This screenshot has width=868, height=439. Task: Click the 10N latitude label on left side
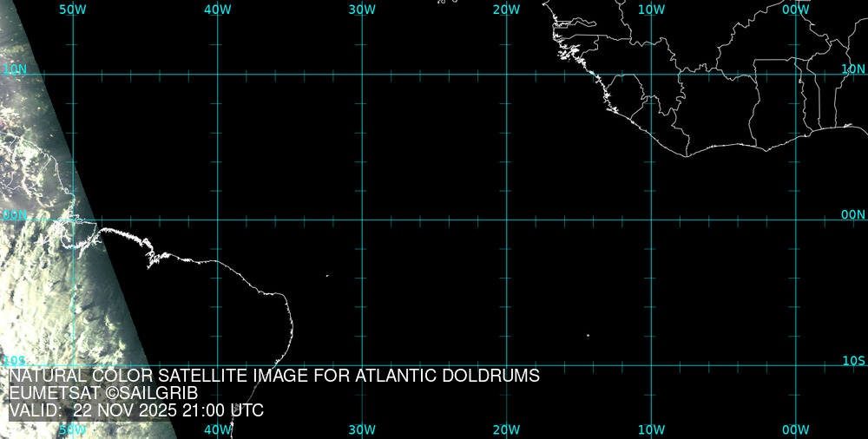click(15, 69)
